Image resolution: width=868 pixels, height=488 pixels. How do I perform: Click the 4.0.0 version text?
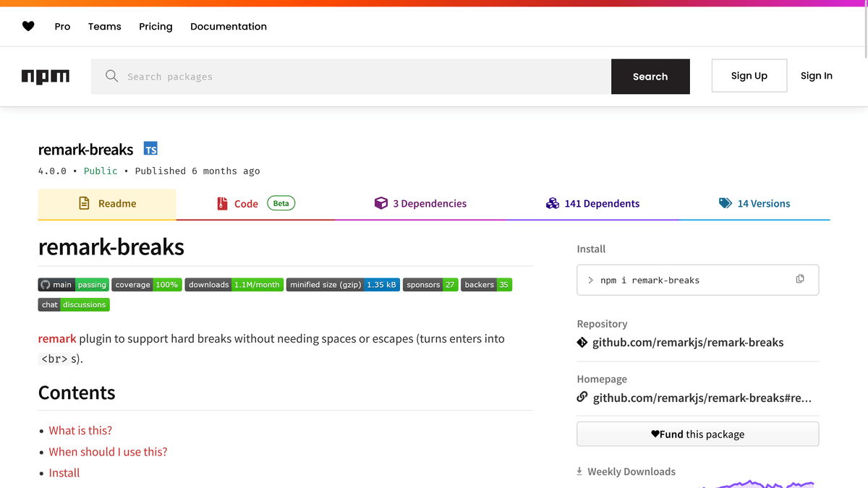(x=52, y=171)
